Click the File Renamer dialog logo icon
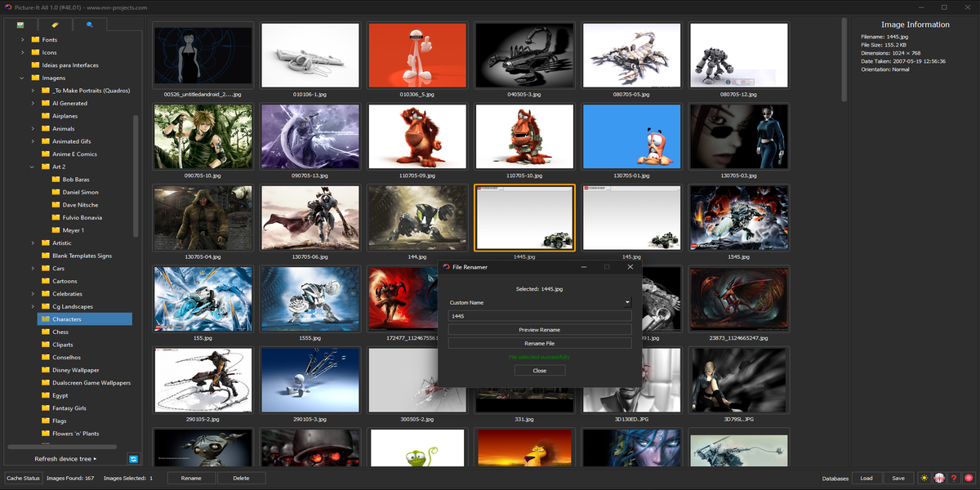This screenshot has height=490, width=980. point(446,266)
